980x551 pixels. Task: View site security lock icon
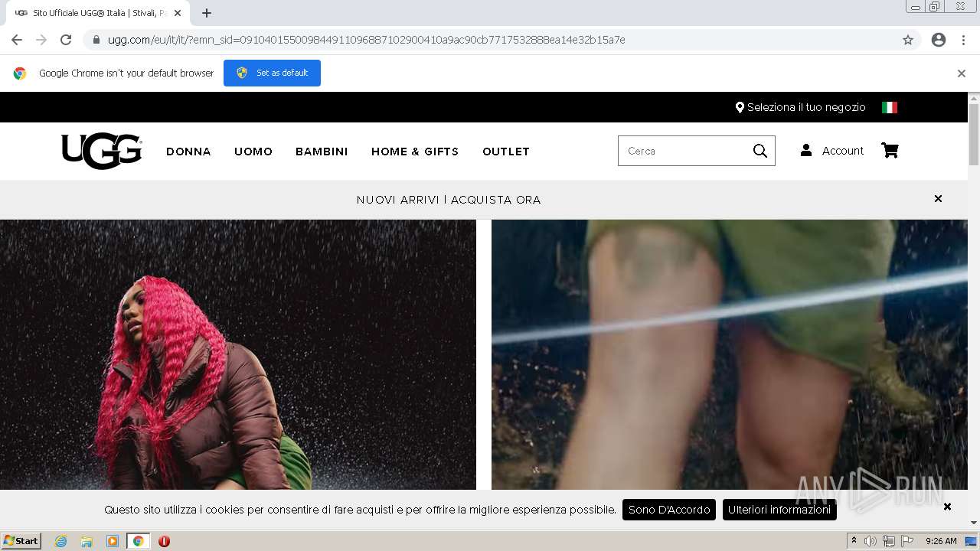coord(96,40)
